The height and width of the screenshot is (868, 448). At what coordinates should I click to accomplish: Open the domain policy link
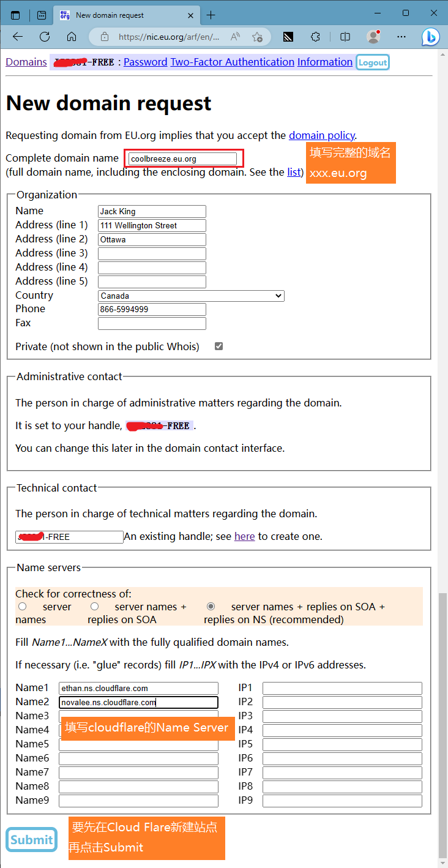pyautogui.click(x=321, y=135)
